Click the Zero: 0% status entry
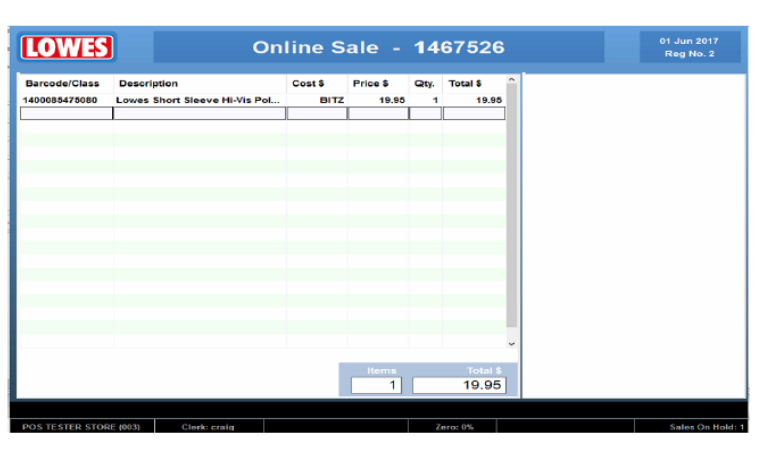The image size is (765, 453). pyautogui.click(x=454, y=427)
